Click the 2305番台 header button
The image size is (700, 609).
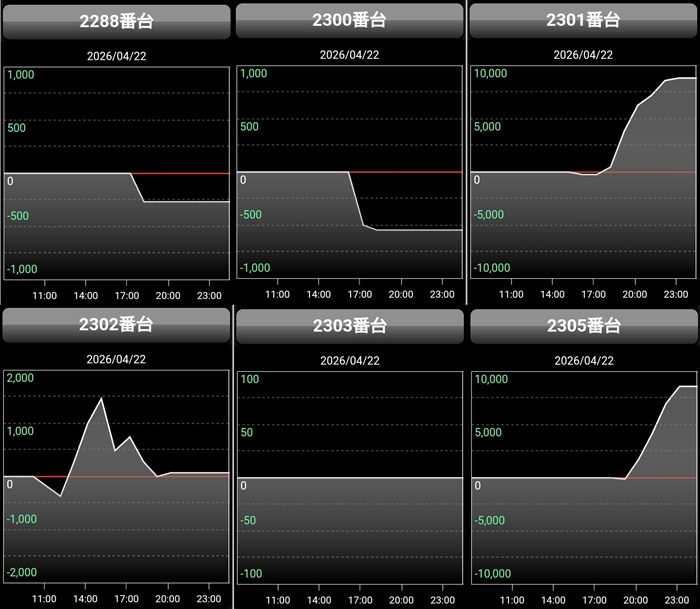pos(583,326)
